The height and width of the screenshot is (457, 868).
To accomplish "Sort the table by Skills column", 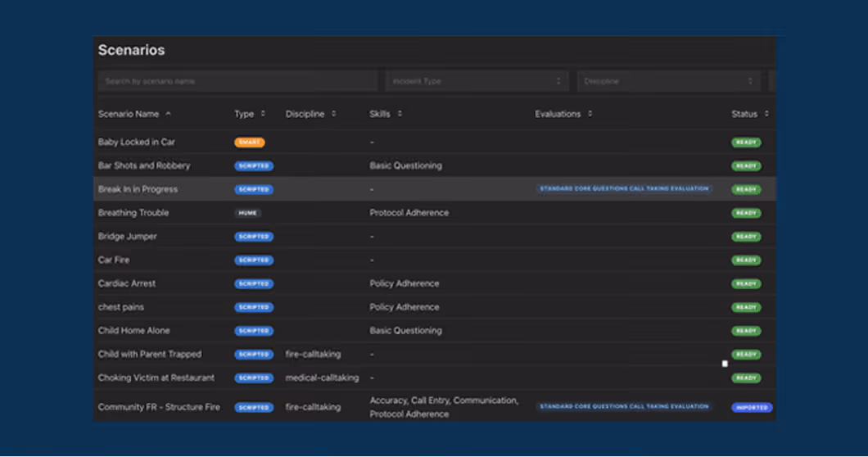I will click(400, 114).
